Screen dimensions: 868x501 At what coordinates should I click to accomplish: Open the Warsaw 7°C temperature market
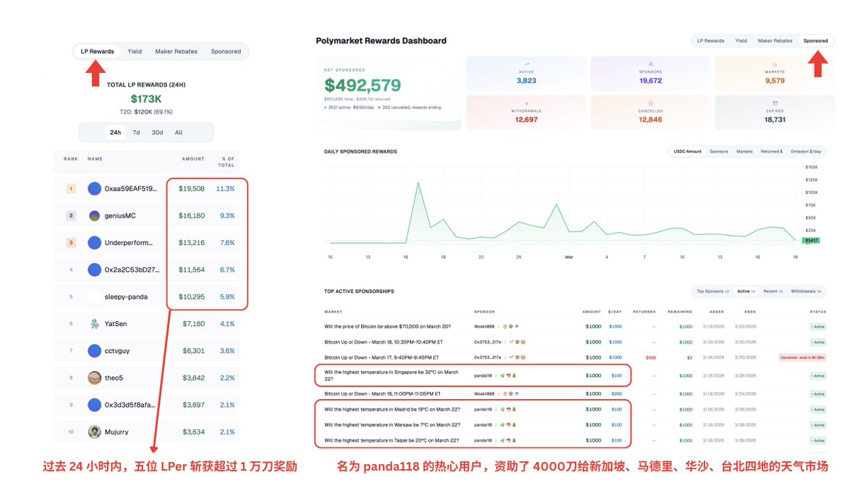coord(392,425)
